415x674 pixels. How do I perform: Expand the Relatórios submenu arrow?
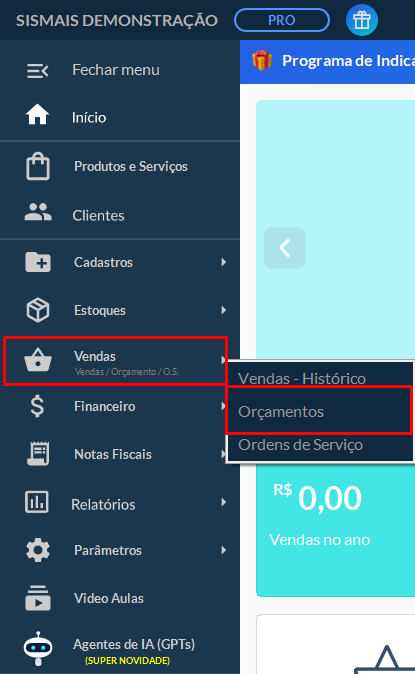tap(223, 502)
